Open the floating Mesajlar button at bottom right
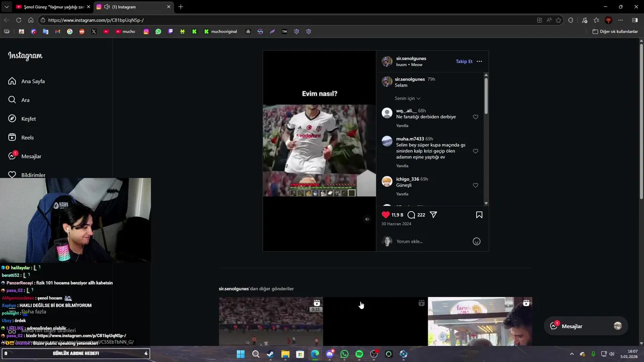The height and width of the screenshot is (362, 644). (586, 326)
